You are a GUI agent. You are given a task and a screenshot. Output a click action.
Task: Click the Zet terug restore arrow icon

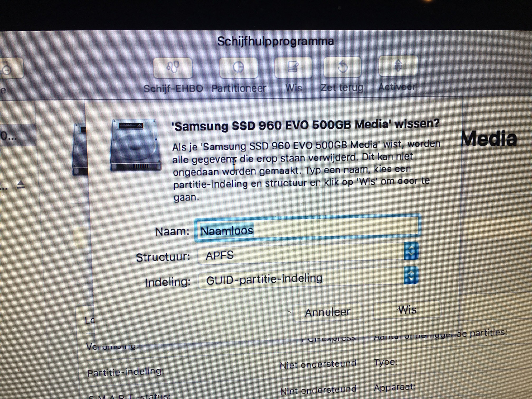pyautogui.click(x=342, y=67)
